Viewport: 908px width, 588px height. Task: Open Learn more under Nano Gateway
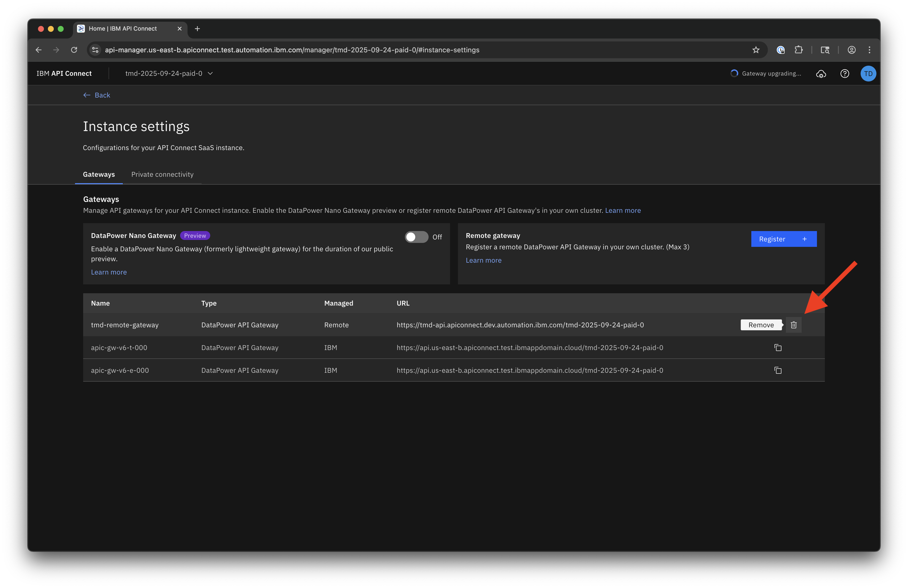pos(109,272)
